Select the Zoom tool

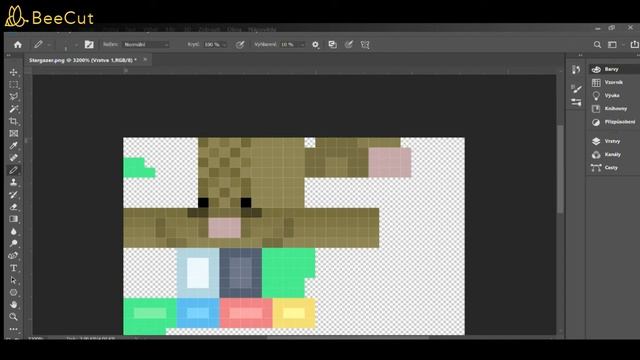tap(13, 317)
